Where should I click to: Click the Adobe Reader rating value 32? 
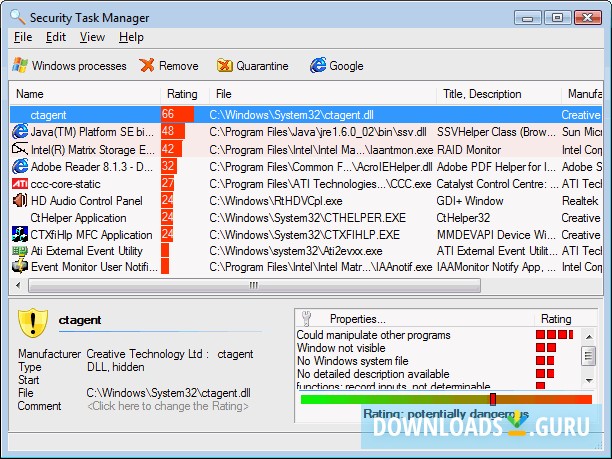pos(168,166)
